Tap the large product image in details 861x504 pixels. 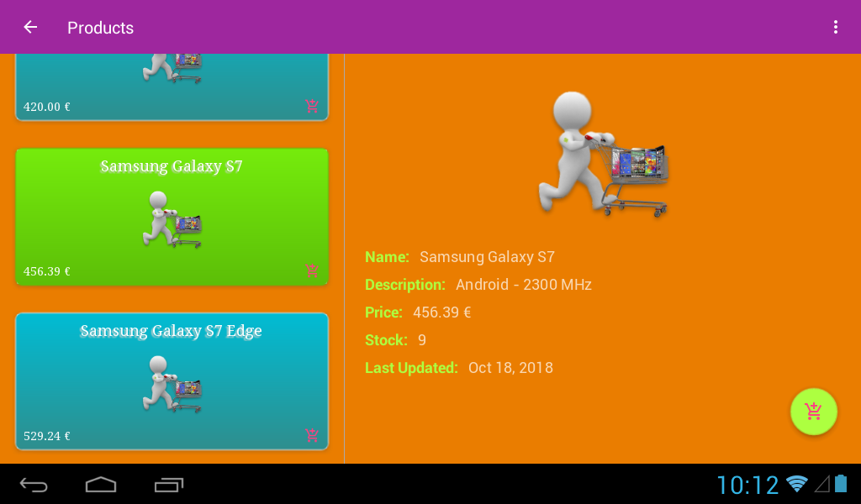point(603,154)
